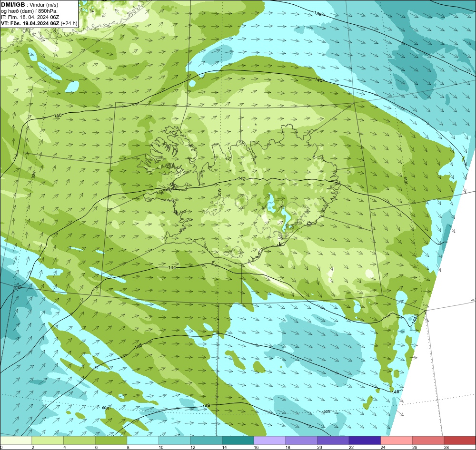Viewport: 476px width, 450px height.
Task: Click the 20–22 m/s purple legend swatch
Action: (333, 440)
